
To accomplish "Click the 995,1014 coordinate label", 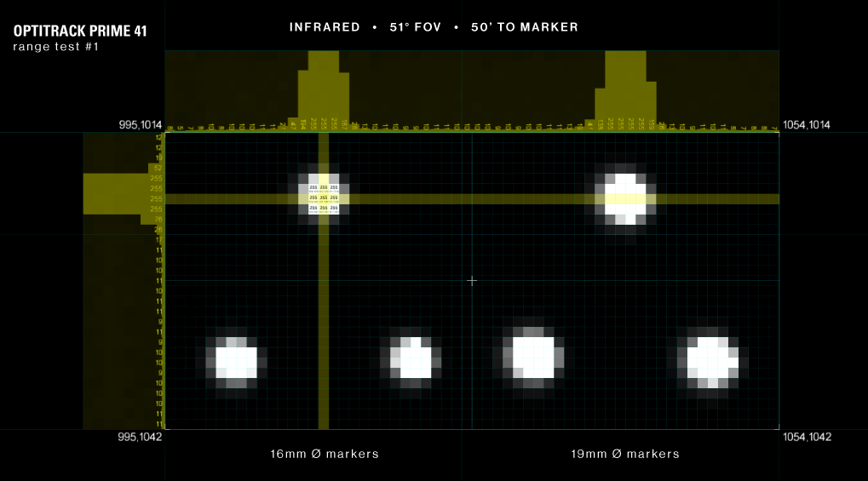I will point(140,125).
